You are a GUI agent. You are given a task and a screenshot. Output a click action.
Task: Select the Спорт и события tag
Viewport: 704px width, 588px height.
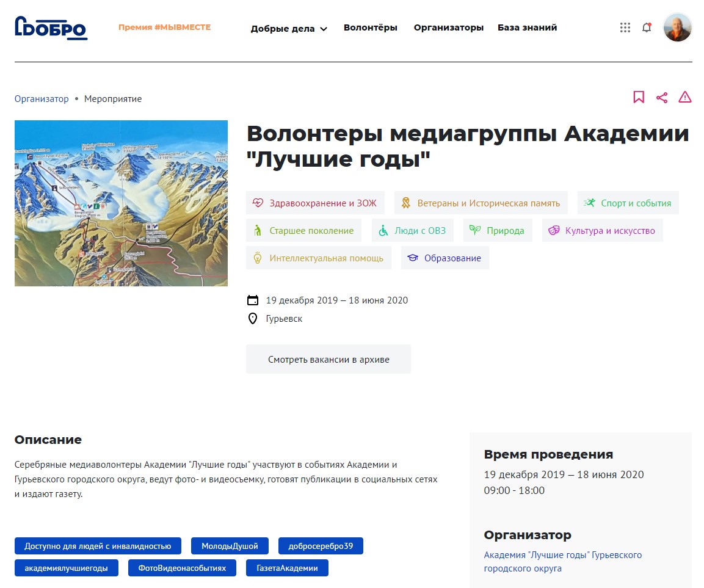(628, 203)
